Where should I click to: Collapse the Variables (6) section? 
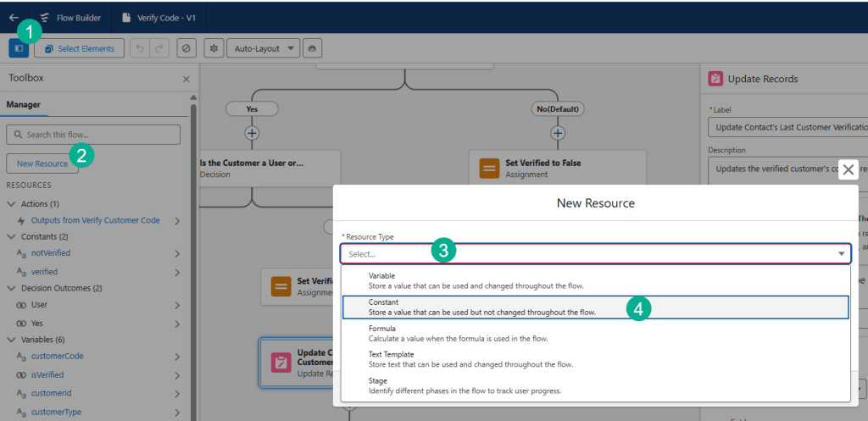[12, 340]
